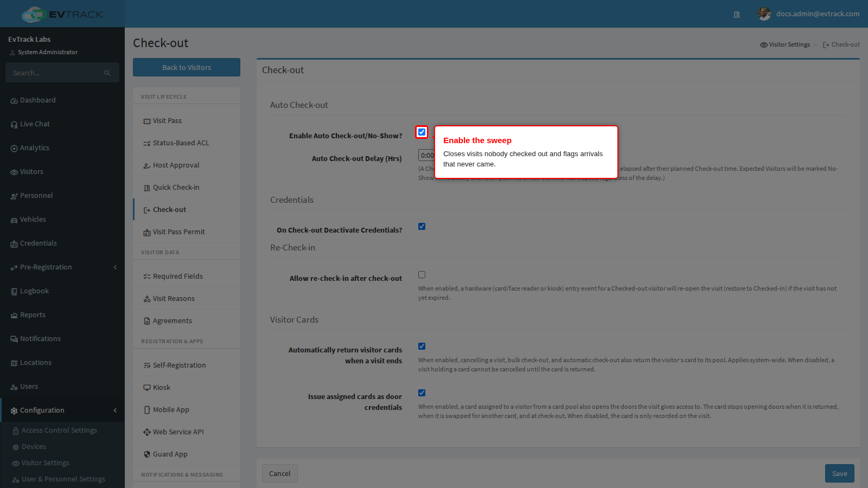868x488 pixels.
Task: Open Live Chat headset icon
Action: [x=14, y=125]
